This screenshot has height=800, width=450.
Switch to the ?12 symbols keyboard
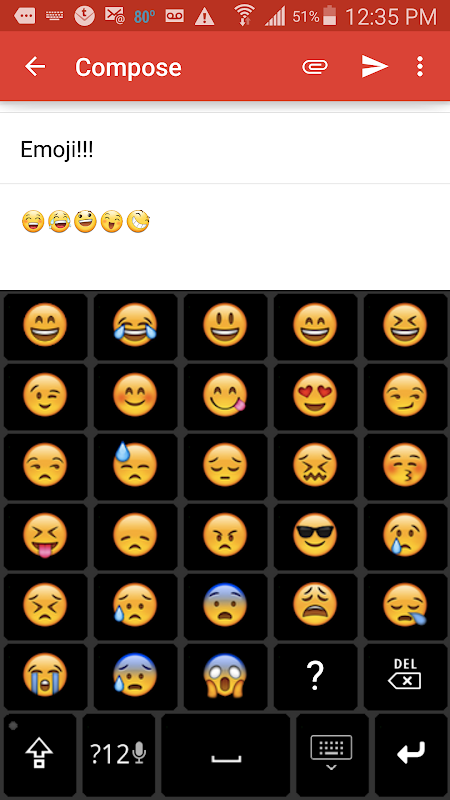tap(118, 754)
